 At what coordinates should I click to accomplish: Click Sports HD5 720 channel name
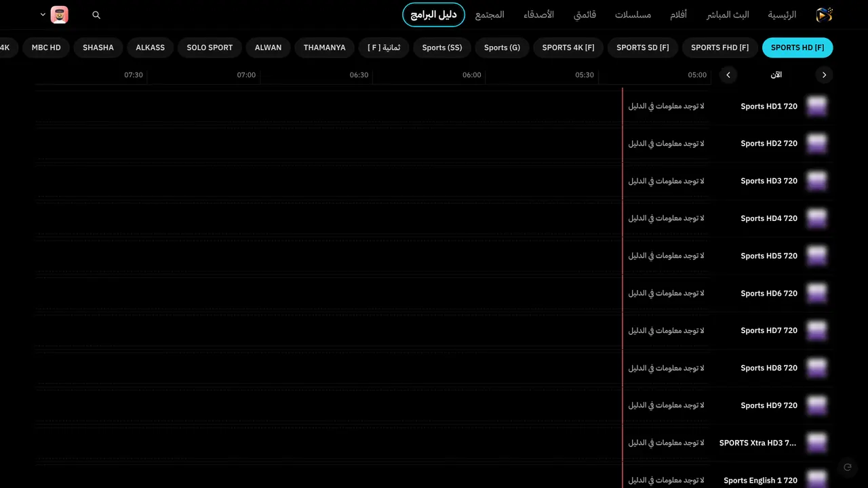point(769,256)
